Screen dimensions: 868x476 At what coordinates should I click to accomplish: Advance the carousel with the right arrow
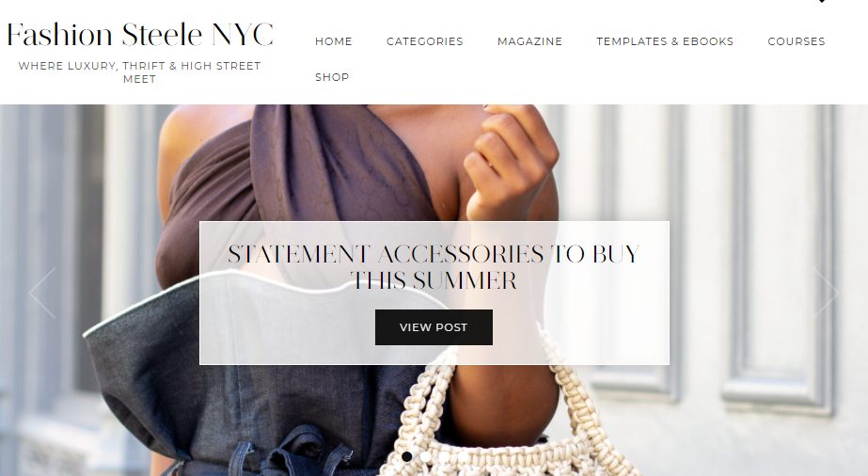click(826, 293)
